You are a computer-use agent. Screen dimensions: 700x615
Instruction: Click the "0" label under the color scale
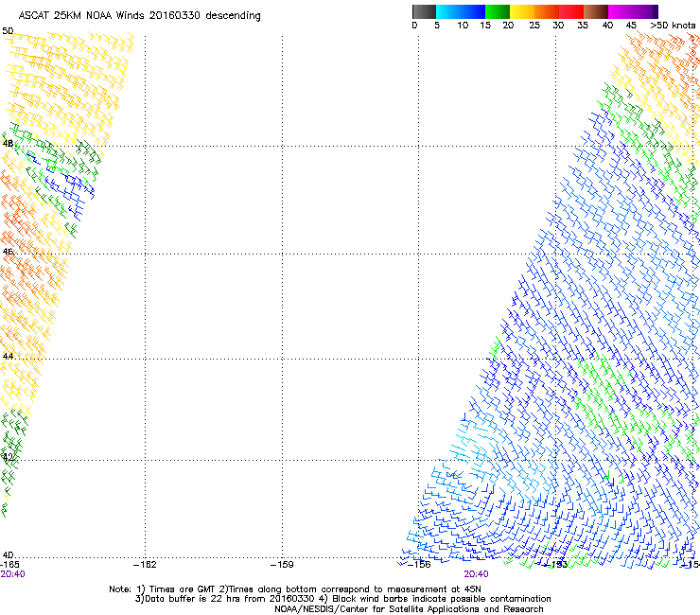(x=414, y=26)
